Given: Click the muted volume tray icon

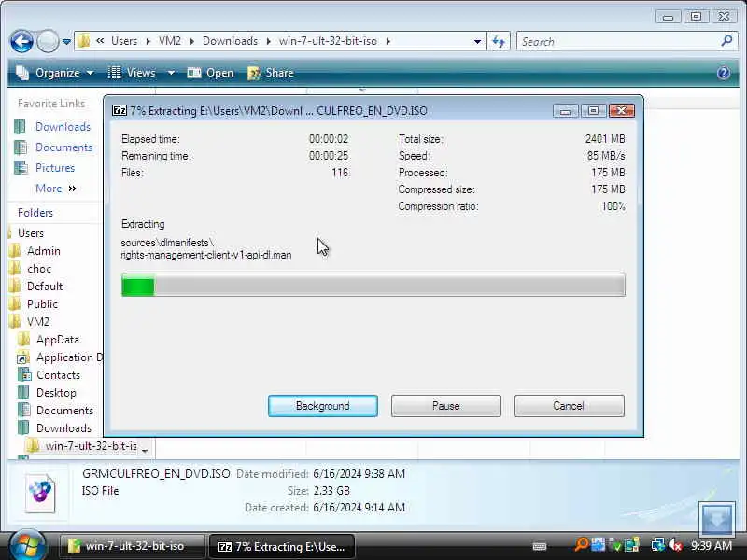Looking at the screenshot, I should pyautogui.click(x=675, y=545).
